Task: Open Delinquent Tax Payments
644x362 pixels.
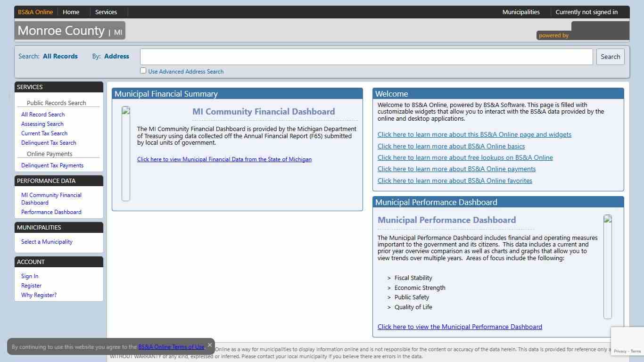Action: coord(52,165)
